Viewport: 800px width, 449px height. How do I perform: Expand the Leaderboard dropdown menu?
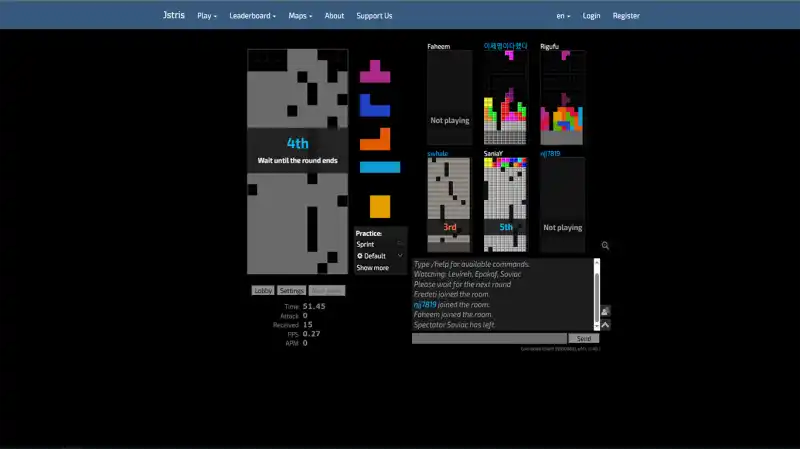(x=255, y=16)
